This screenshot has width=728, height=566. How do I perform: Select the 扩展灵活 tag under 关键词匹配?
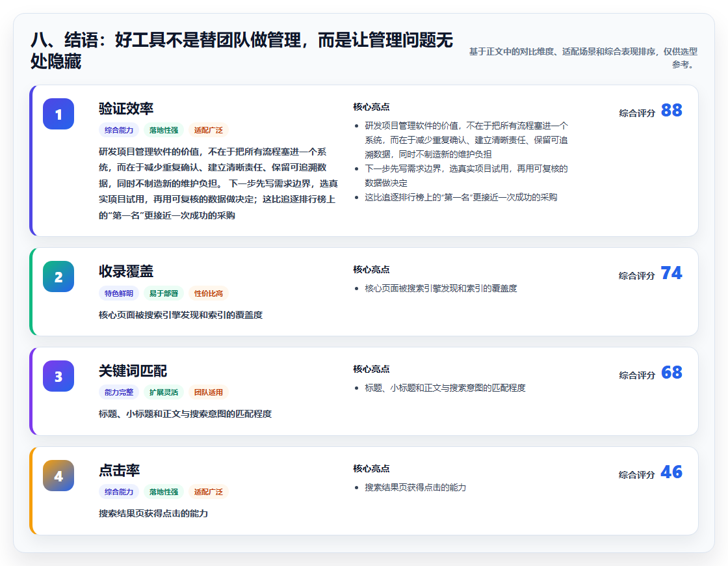pos(164,392)
